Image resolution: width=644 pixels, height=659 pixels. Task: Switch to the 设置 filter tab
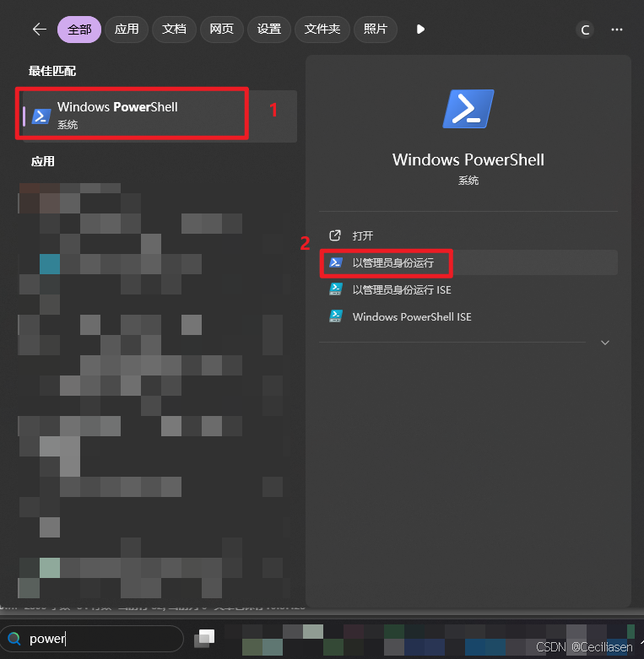tap(269, 30)
